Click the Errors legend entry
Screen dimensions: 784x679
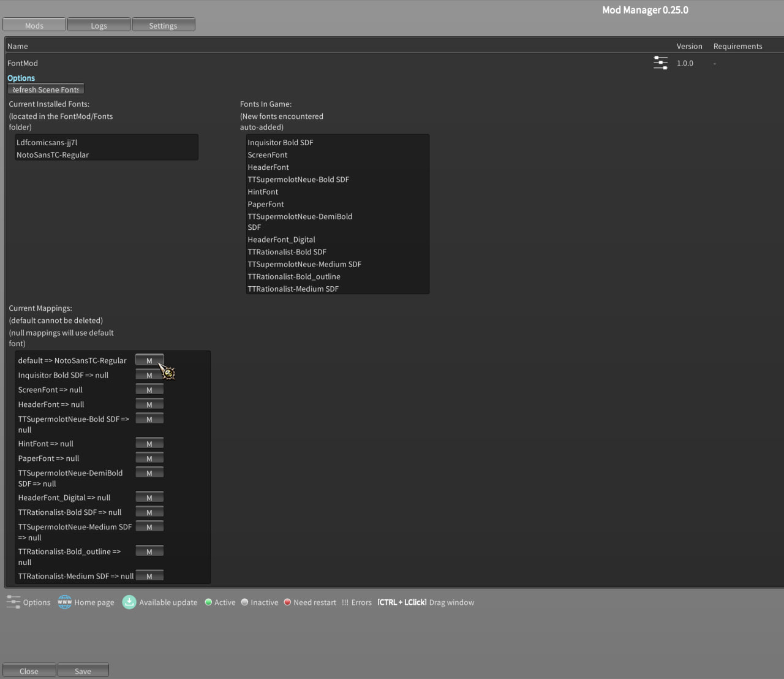[x=356, y=602]
